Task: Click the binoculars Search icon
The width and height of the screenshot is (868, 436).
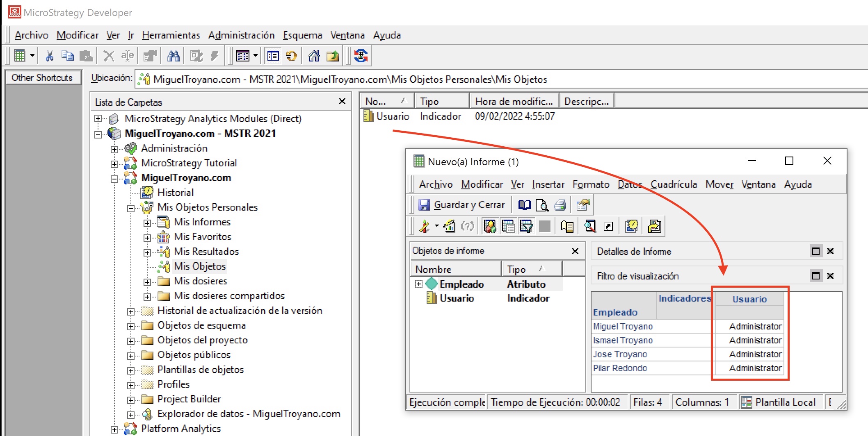Action: [174, 55]
